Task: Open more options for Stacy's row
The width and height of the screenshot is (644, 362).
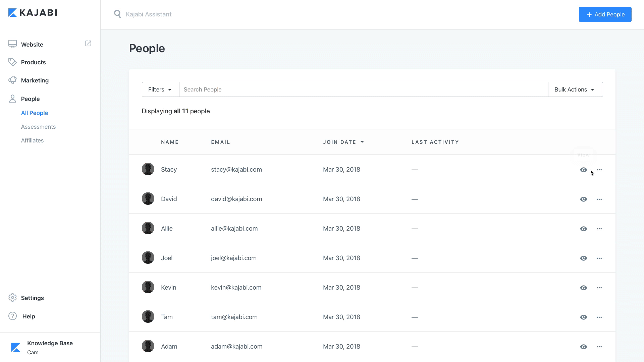Action: 599,170
